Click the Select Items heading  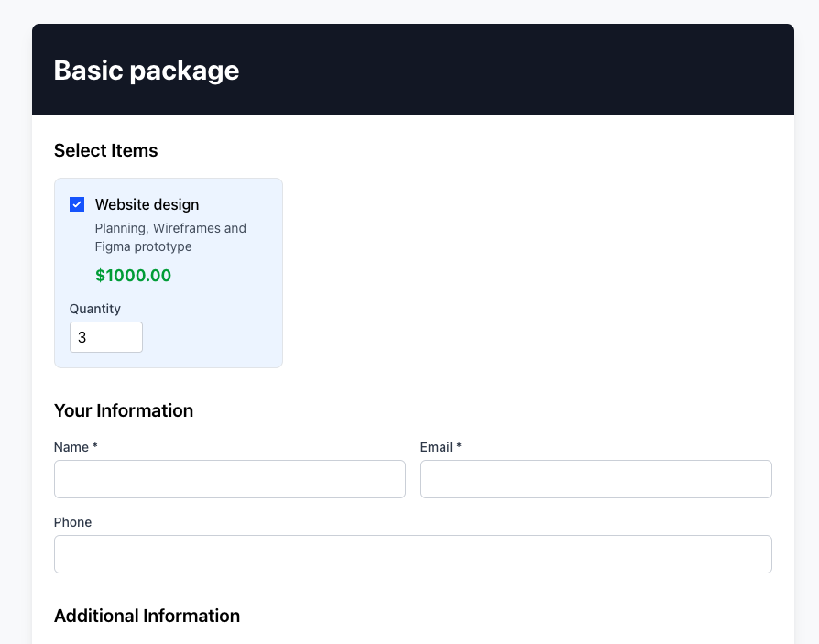point(105,150)
